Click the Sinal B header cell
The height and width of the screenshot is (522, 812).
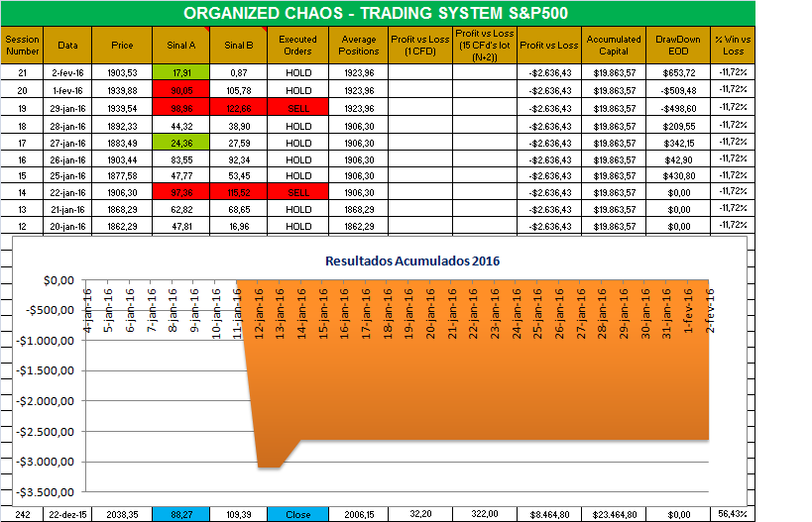click(x=239, y=45)
